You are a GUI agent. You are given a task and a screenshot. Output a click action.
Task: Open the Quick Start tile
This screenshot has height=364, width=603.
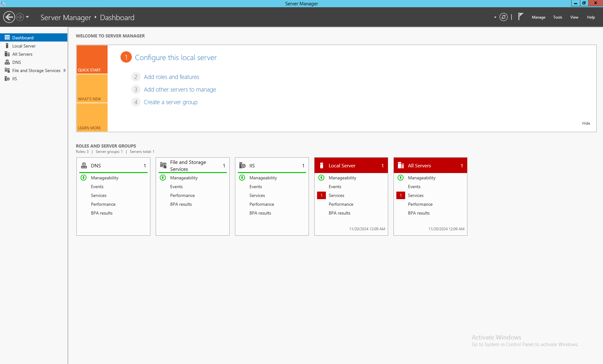[x=92, y=59]
